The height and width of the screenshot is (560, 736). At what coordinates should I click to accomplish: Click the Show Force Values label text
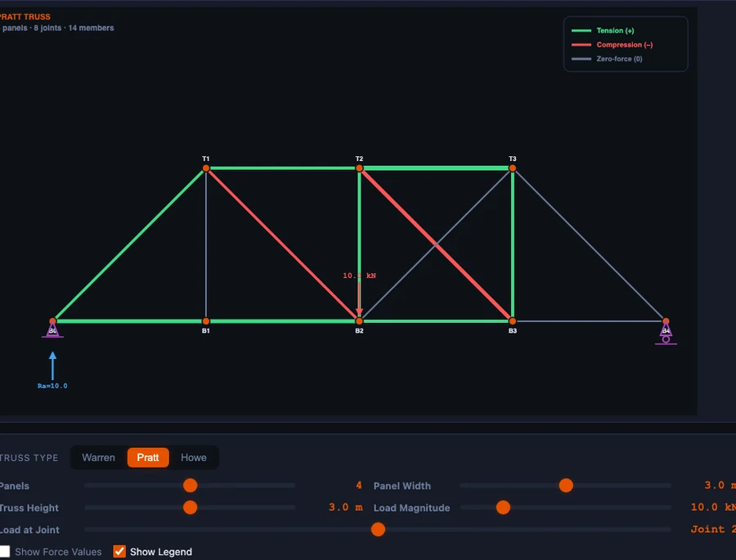(x=58, y=552)
